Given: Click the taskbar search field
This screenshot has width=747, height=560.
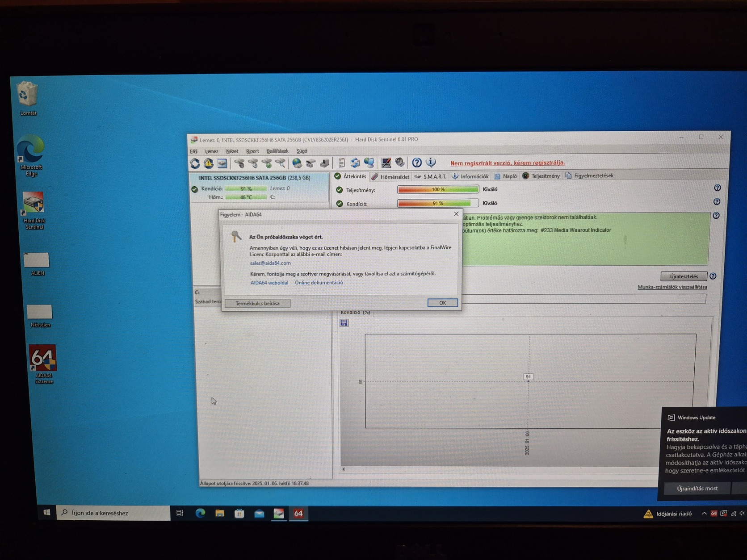Looking at the screenshot, I should pyautogui.click(x=114, y=513).
